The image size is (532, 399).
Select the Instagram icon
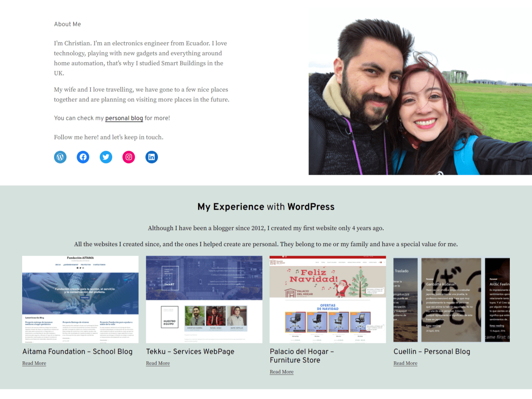pyautogui.click(x=129, y=157)
